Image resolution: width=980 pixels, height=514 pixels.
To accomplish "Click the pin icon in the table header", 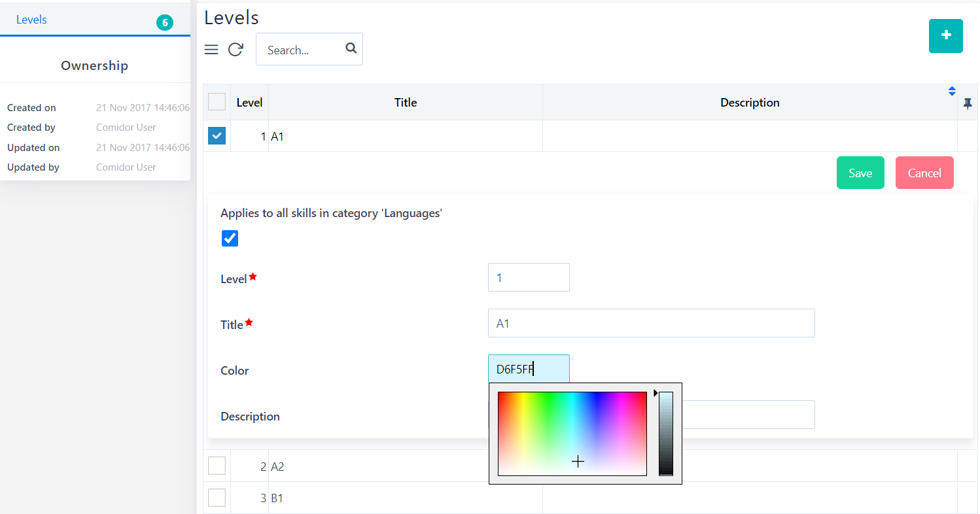I will click(x=968, y=103).
